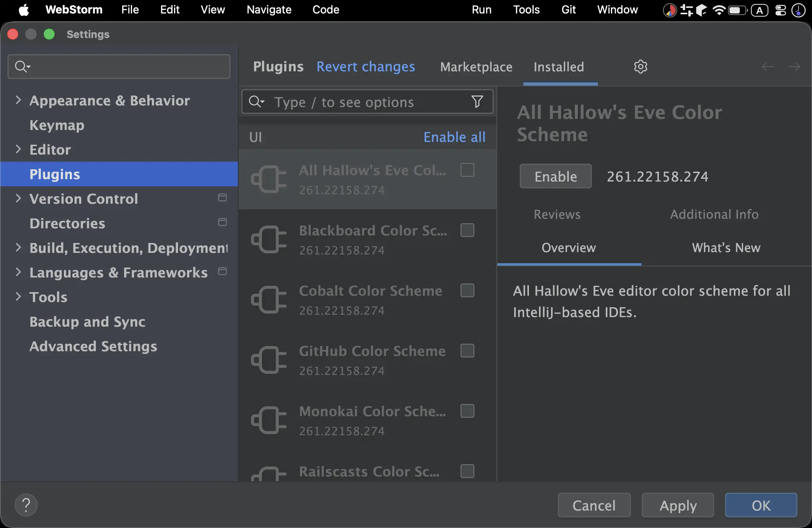Click version 261.22158.274 beside the Enable button

tap(657, 176)
